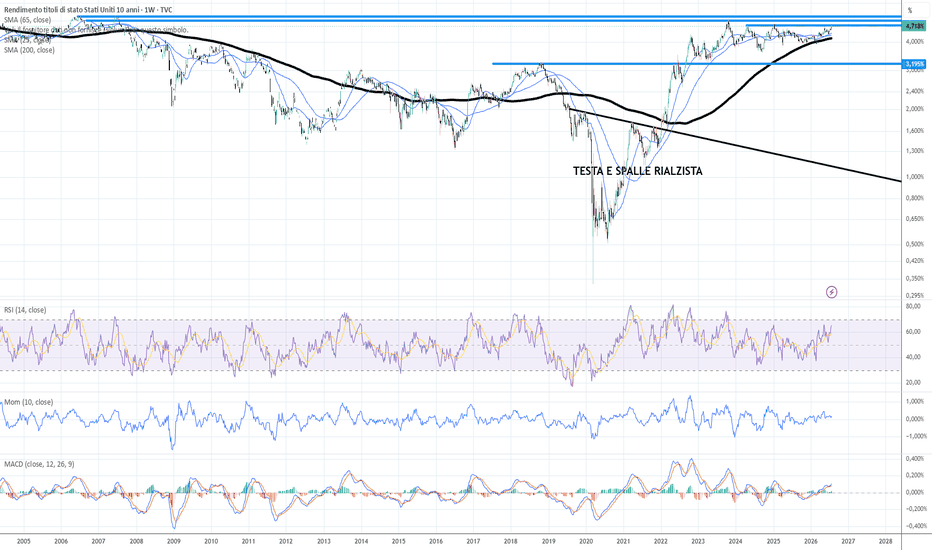Click the 2009 label on time axis
Image resolution: width=932 pixels, height=550 pixels.
point(174,541)
